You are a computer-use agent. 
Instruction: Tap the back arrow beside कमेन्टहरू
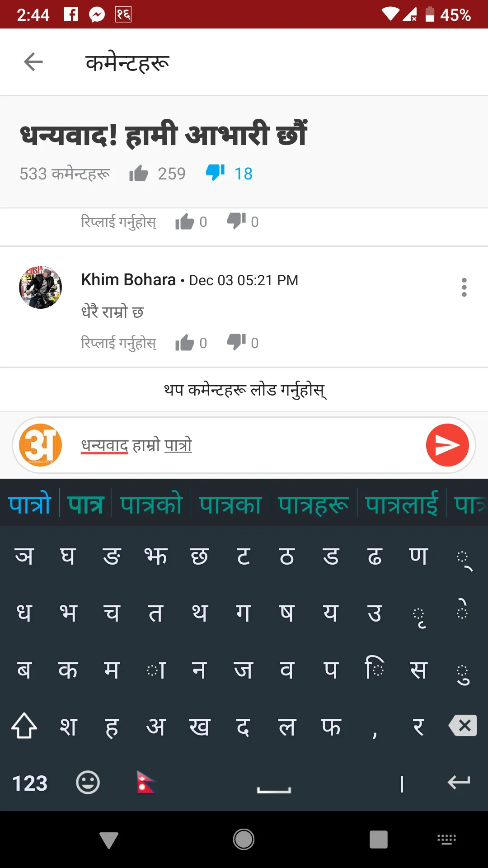point(33,62)
